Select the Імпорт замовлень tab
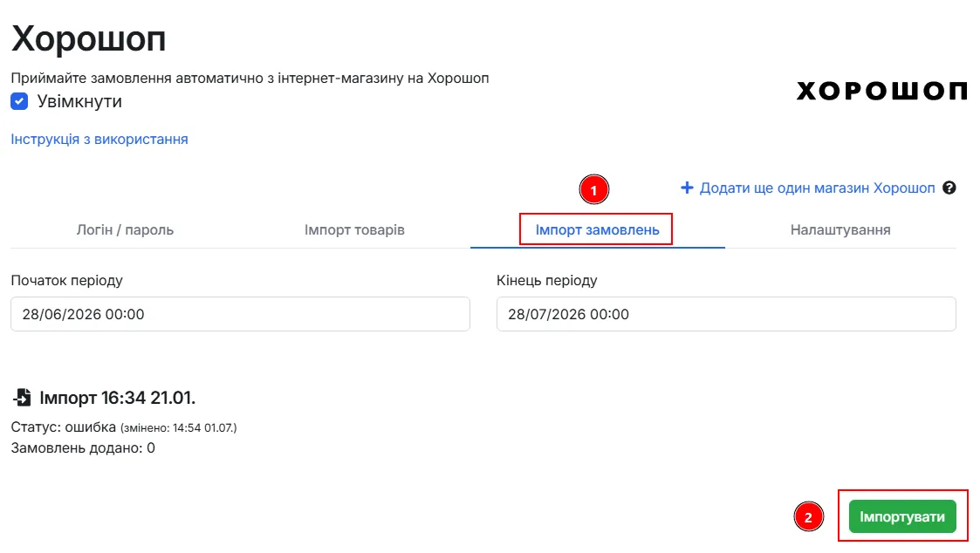 pyautogui.click(x=597, y=229)
